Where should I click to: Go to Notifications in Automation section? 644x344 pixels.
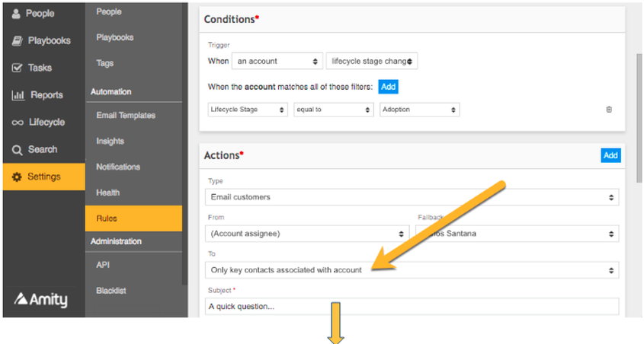118,167
